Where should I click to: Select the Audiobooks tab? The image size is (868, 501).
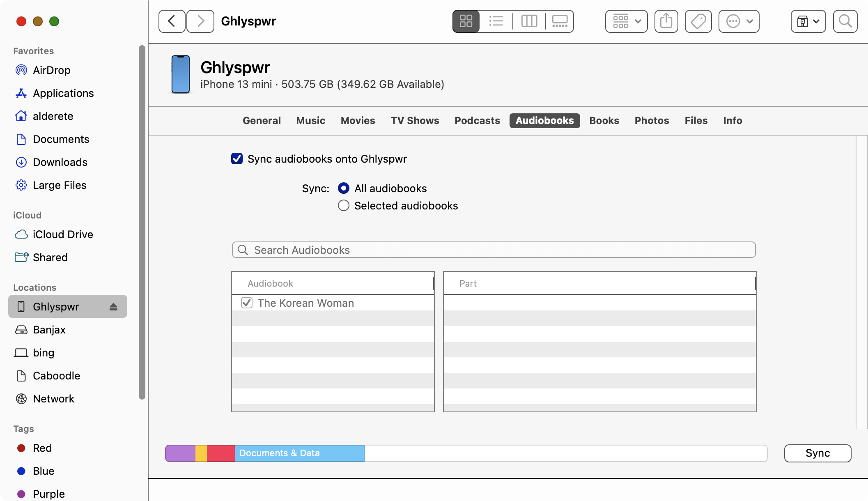544,121
